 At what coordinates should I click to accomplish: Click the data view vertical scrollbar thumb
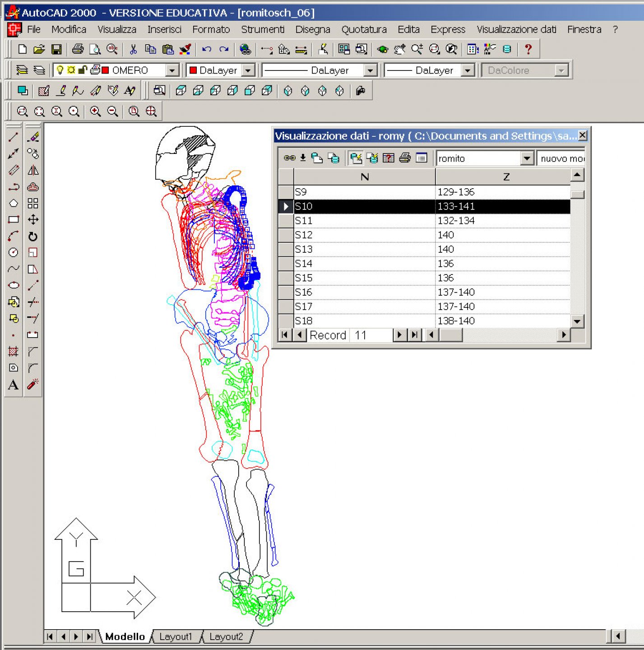point(577,195)
